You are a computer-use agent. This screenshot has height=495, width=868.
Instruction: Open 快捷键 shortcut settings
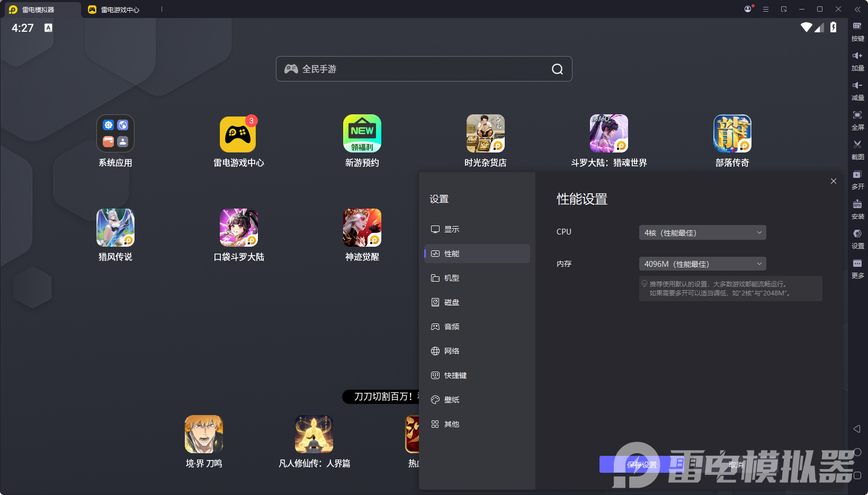pyautogui.click(x=477, y=375)
